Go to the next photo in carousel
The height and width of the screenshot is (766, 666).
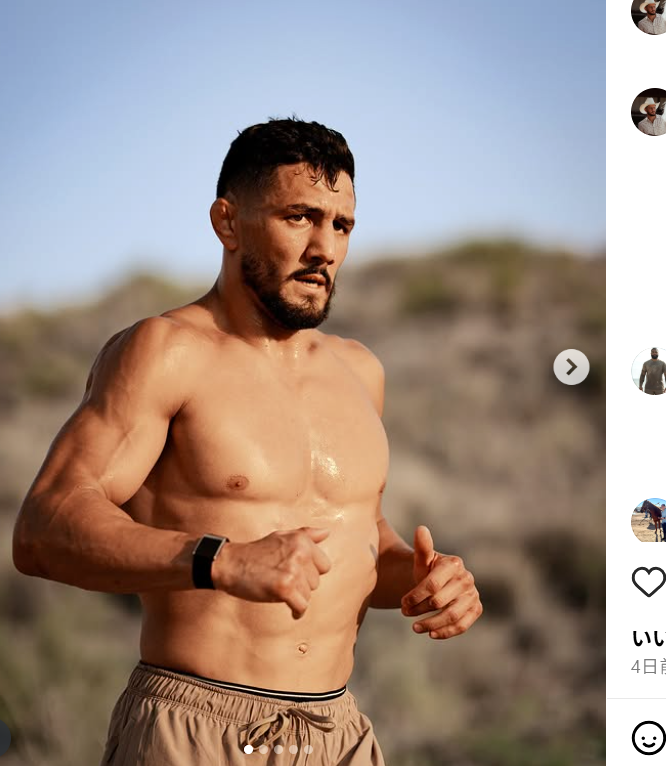click(571, 367)
